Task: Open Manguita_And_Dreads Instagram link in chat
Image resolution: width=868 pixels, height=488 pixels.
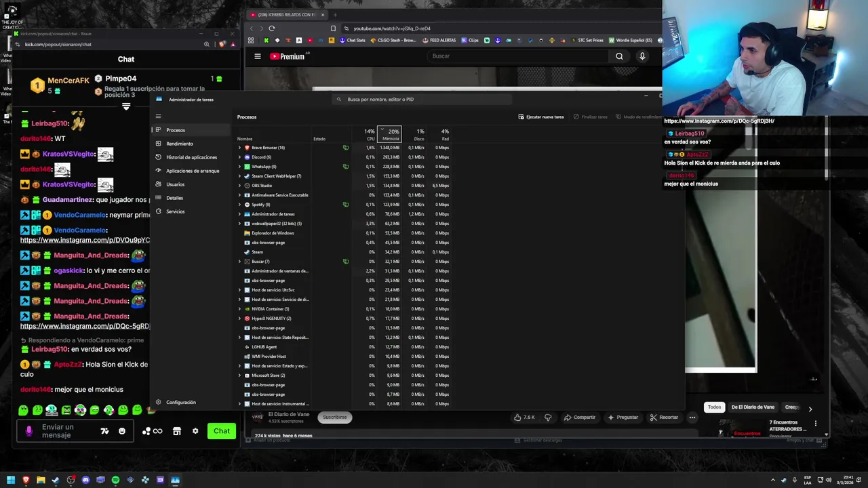Action: click(x=85, y=326)
